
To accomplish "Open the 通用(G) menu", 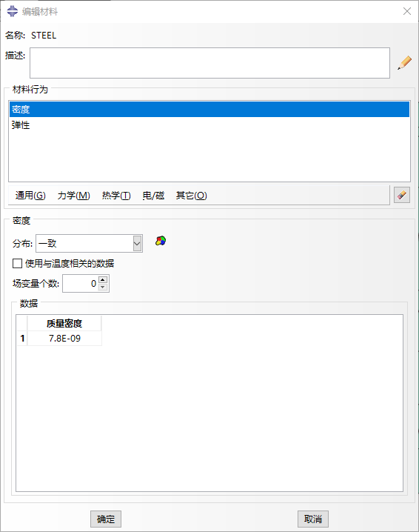I will 30,196.
